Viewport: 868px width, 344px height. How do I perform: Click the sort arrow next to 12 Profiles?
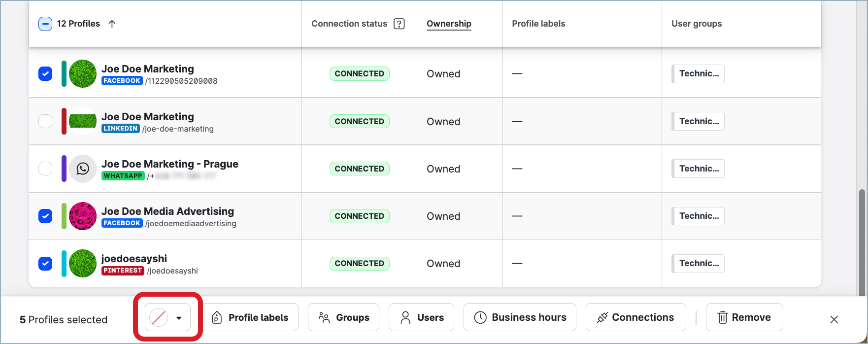112,24
